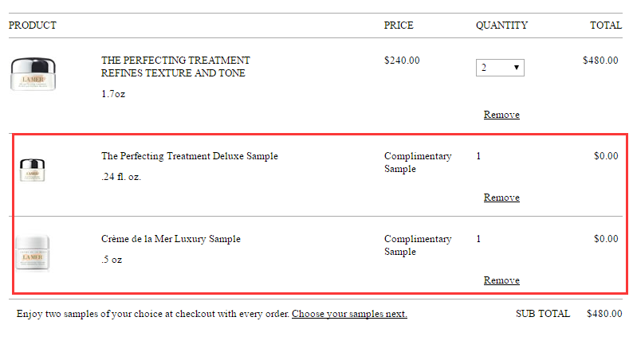Viewport: 633px width, 364px height.
Task: Click the SUB TOTAL label
Action: click(543, 314)
